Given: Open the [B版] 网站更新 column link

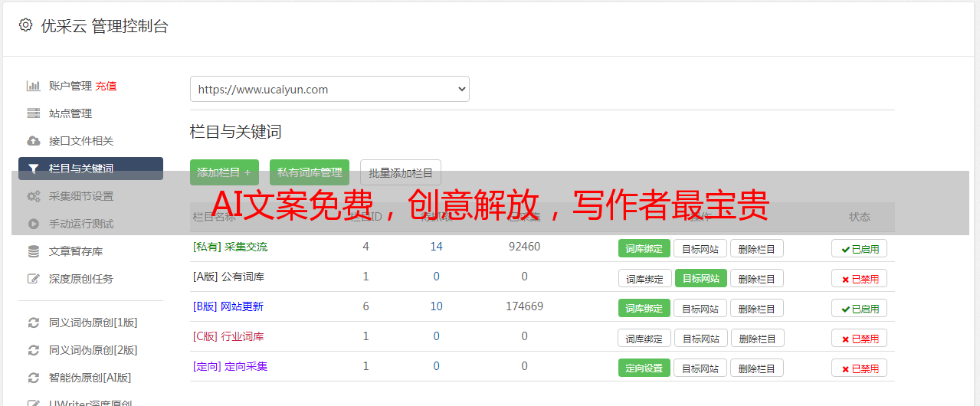Looking at the screenshot, I should pos(228,306).
